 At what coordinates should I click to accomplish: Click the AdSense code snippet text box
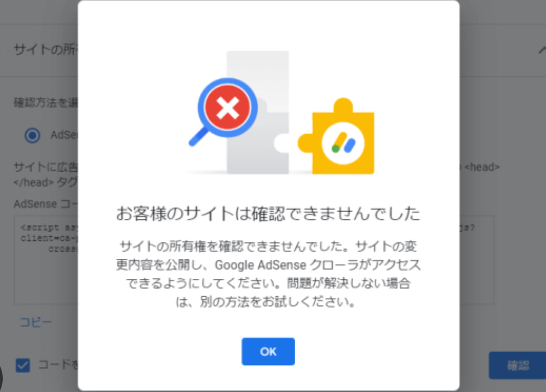click(45, 260)
